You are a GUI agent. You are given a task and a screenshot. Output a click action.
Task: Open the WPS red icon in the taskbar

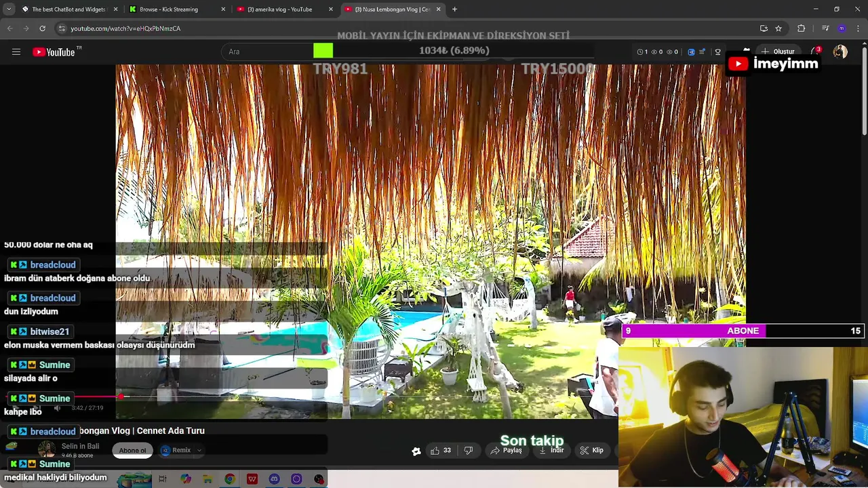(252, 479)
